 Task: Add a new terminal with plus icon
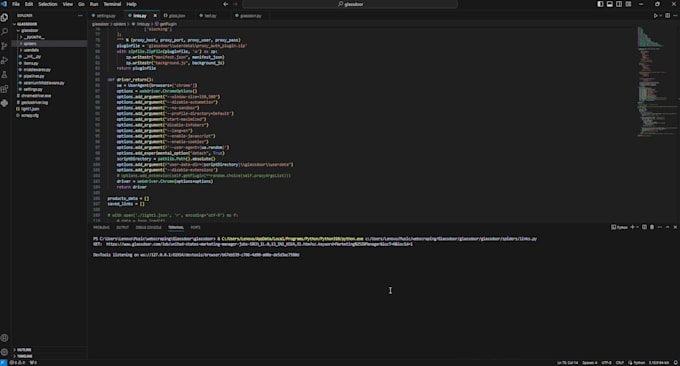tap(632, 227)
